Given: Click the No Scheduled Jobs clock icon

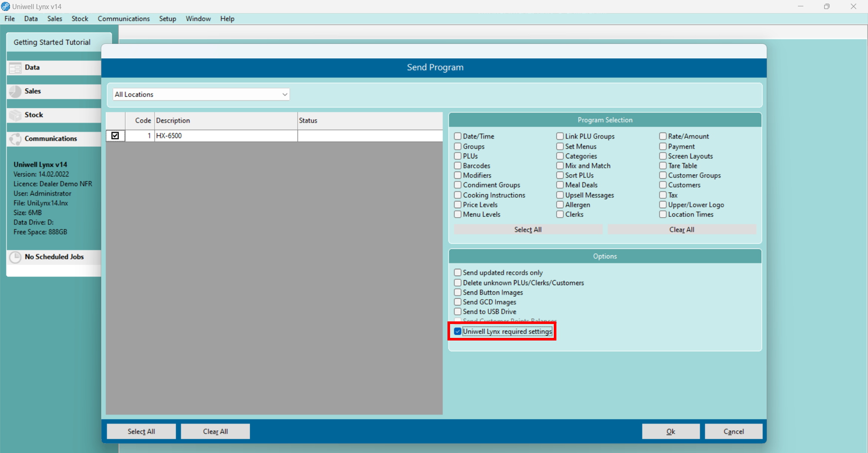Looking at the screenshot, I should coord(15,257).
